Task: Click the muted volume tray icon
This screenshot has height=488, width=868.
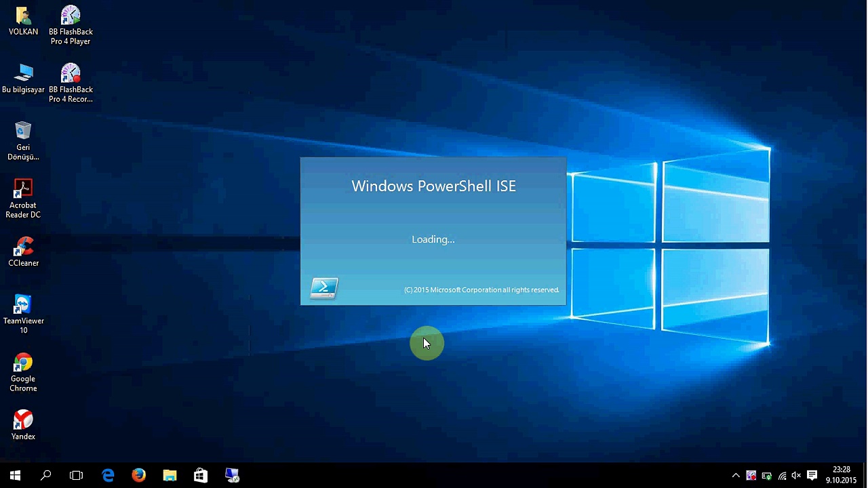Action: click(797, 476)
